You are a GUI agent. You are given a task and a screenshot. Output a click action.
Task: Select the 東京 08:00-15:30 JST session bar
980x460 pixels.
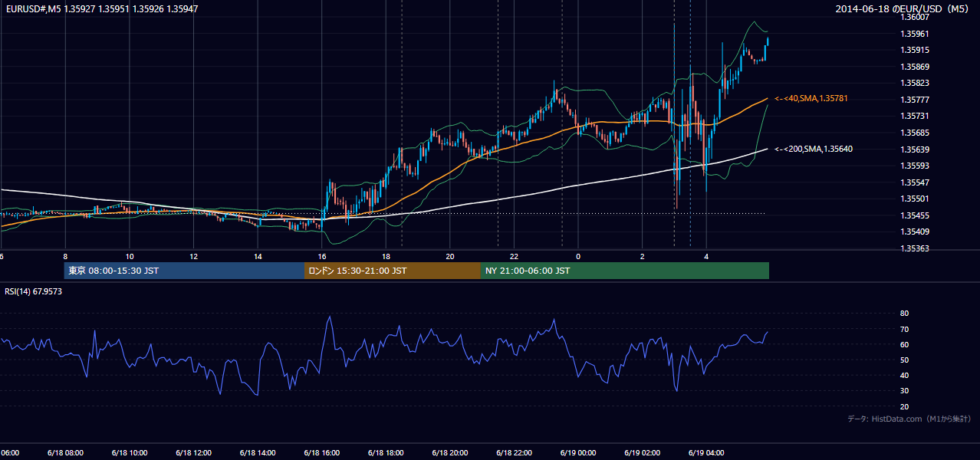click(x=185, y=271)
